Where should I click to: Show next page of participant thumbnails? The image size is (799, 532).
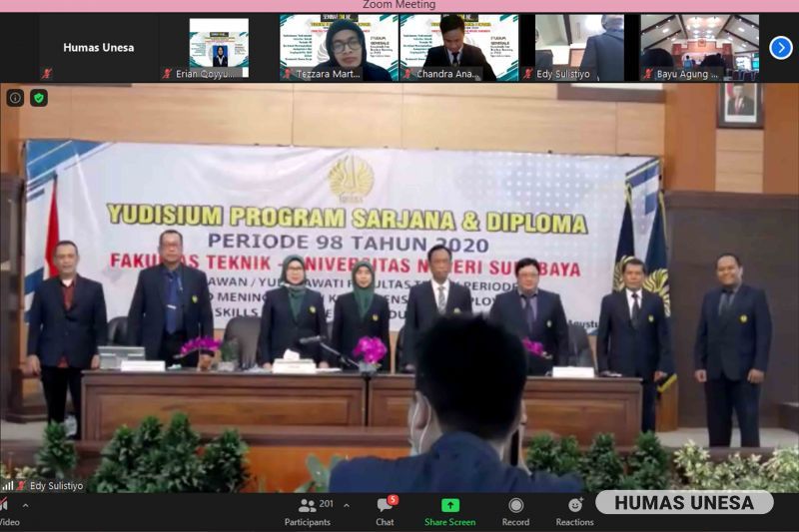pyautogui.click(x=780, y=48)
